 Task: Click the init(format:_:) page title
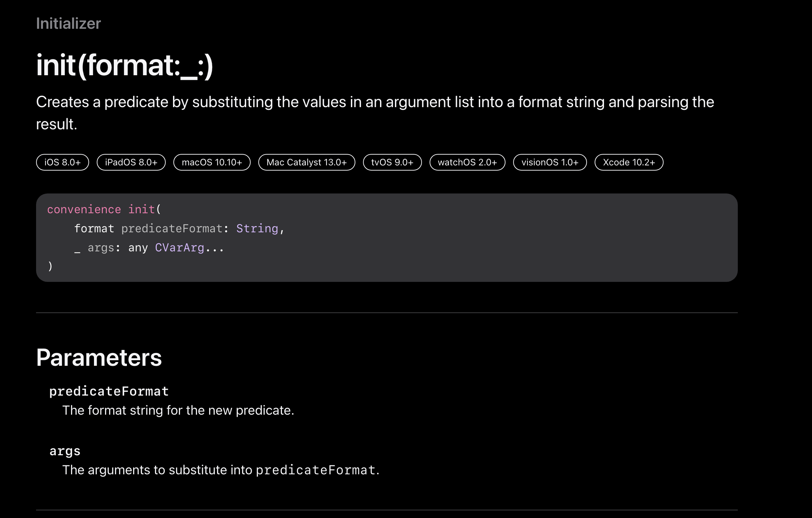(125, 65)
